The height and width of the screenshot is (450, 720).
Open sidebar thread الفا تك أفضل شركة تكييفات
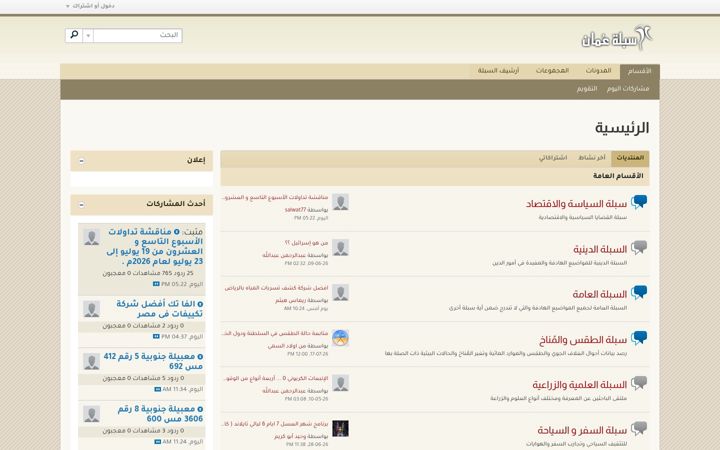pos(159,309)
